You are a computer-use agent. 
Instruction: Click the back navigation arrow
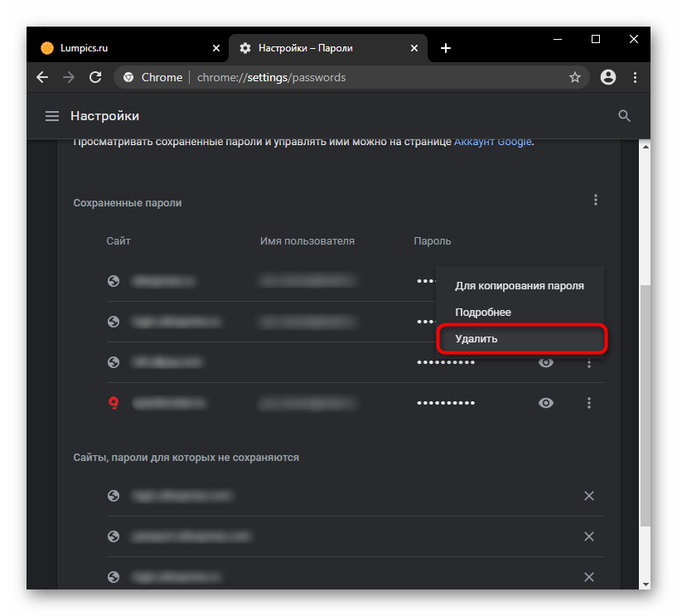click(42, 77)
